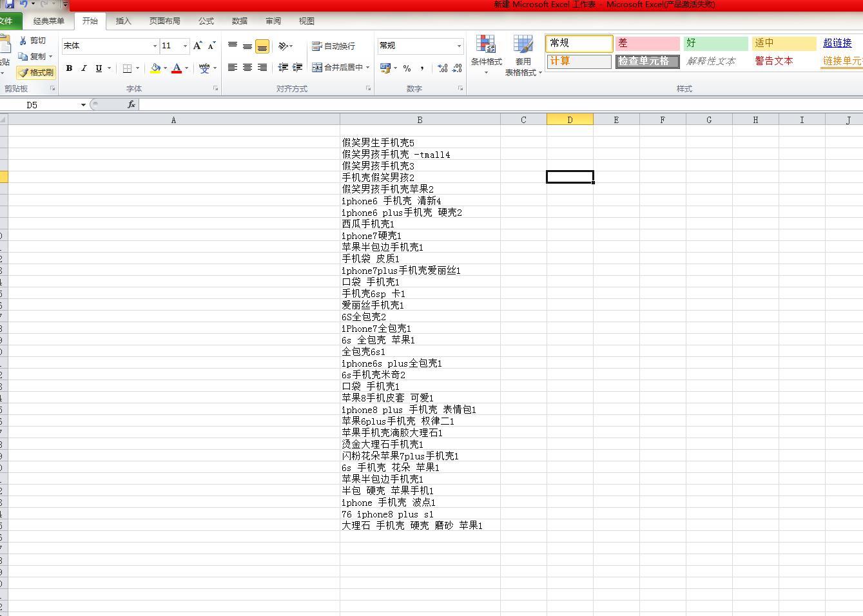Open Conditional Formatting (条件格式)

point(486,55)
